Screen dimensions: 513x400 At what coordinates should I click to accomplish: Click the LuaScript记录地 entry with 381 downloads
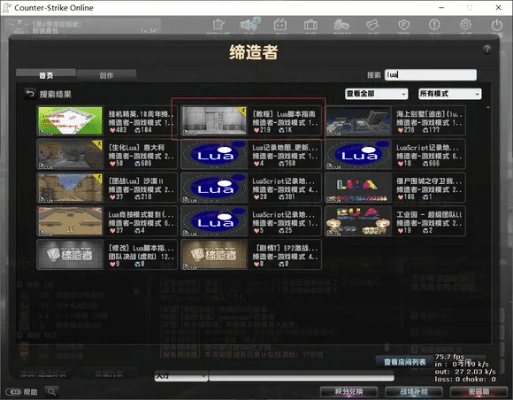pyautogui.click(x=251, y=188)
